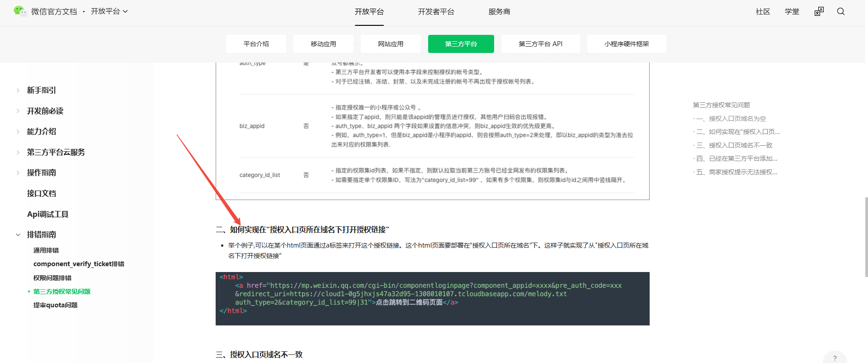868x363 pixels.
Task: Select the 网站应用 sub-navigation button
Action: tap(391, 44)
